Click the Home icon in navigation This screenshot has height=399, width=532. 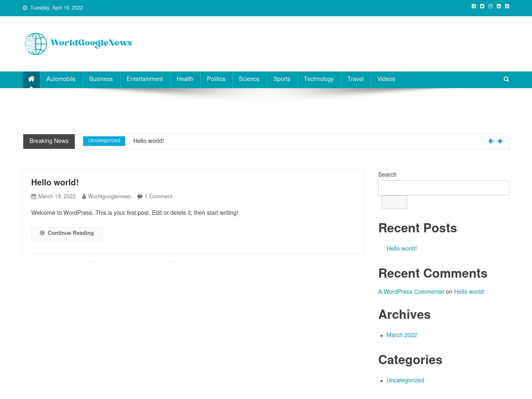[x=31, y=79]
